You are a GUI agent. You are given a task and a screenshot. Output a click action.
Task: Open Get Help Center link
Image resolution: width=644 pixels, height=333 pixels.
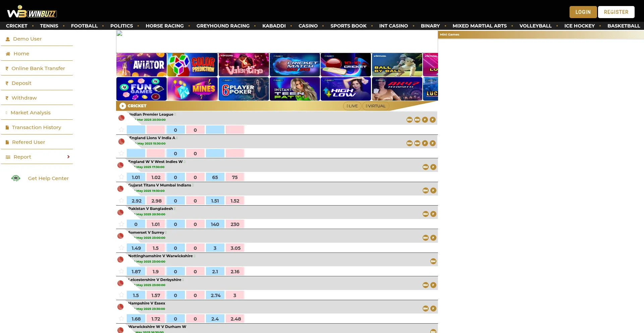pos(48,178)
